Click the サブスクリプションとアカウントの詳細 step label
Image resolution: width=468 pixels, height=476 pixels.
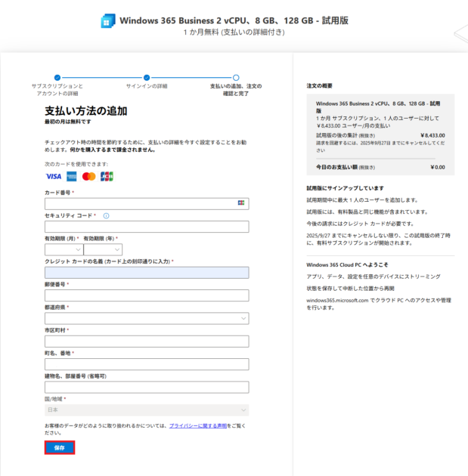click(x=57, y=90)
